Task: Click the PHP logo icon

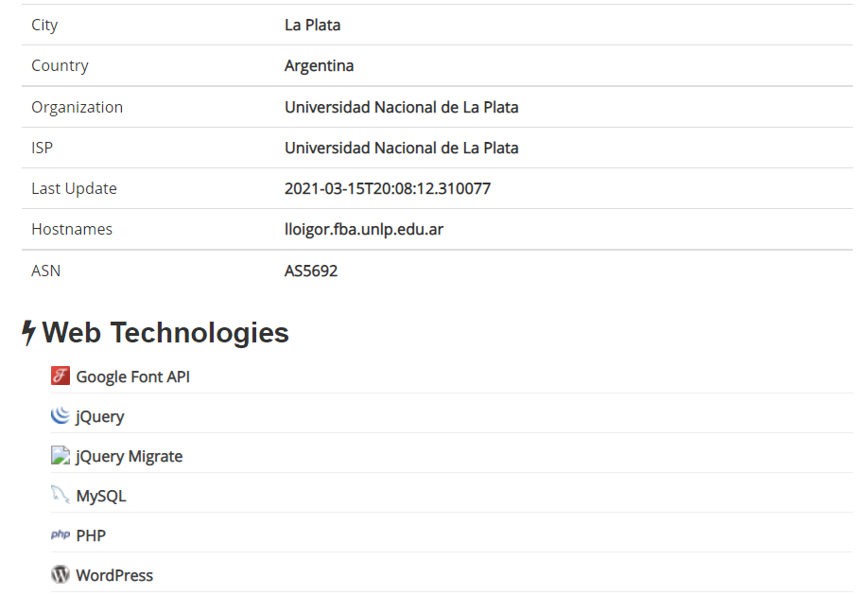Action: pos(61,534)
